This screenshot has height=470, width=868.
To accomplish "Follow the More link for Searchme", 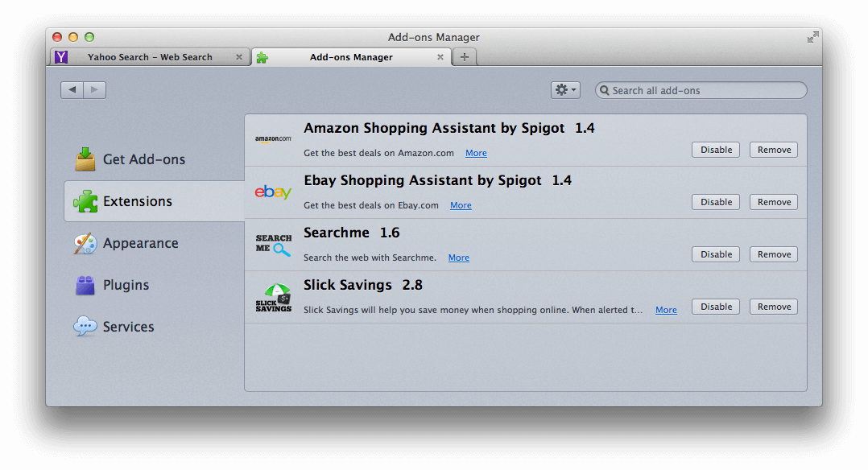I will [x=458, y=258].
